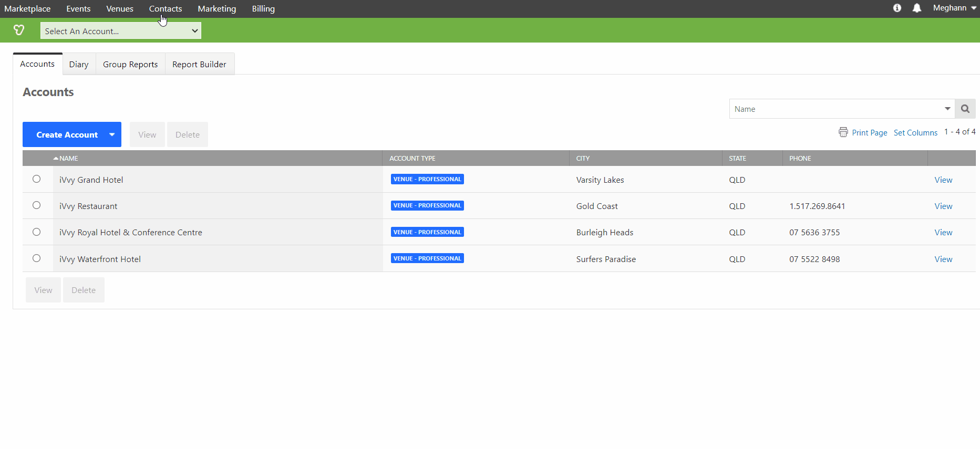Click the 1 - 4 of 4 record count
Viewport: 980px width, 449px height.
(x=960, y=132)
